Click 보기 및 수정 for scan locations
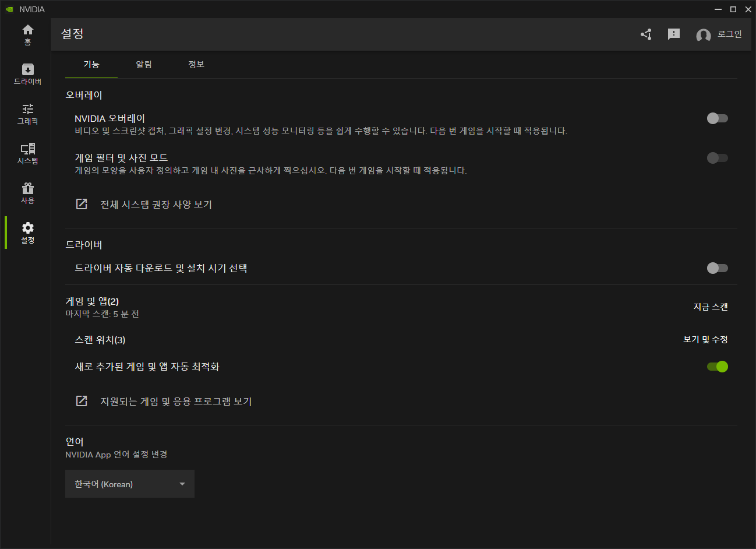The height and width of the screenshot is (549, 756). (705, 339)
